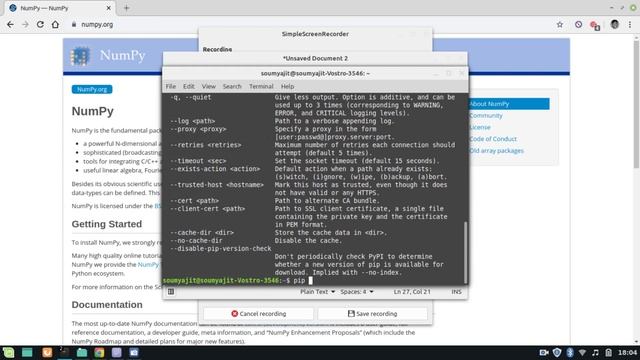Click the SimpleScreenRecorder window title
Viewport: 640px width, 360px height.
pyautogui.click(x=315, y=34)
